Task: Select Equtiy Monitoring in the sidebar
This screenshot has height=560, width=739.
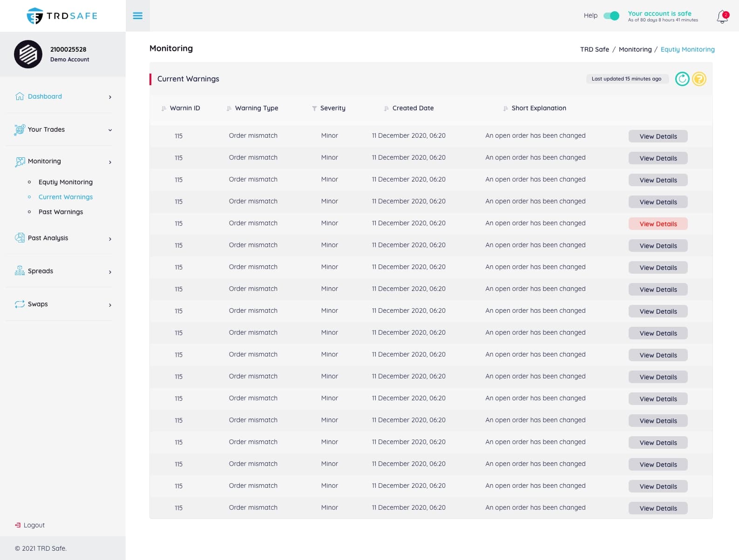Action: 66,182
